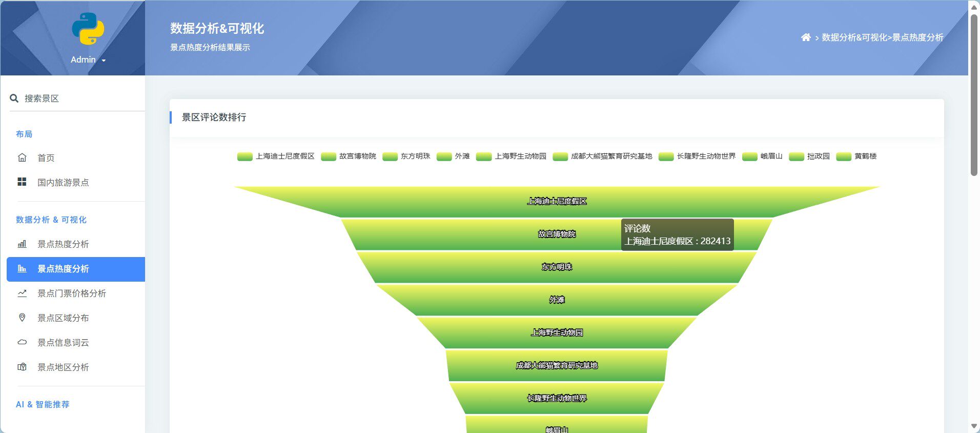
Task: Click the tooltip value 上海迪士尼度假区 : 282413
Action: [x=678, y=241]
